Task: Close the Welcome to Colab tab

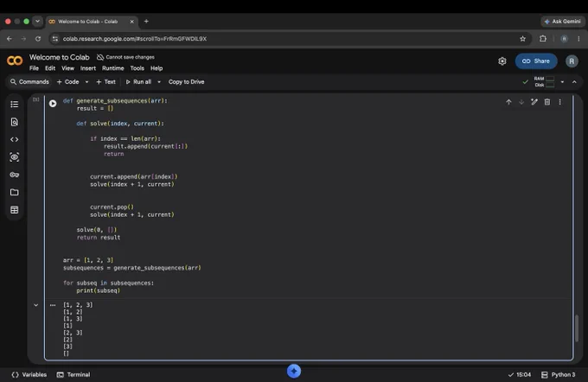Action: pos(131,22)
